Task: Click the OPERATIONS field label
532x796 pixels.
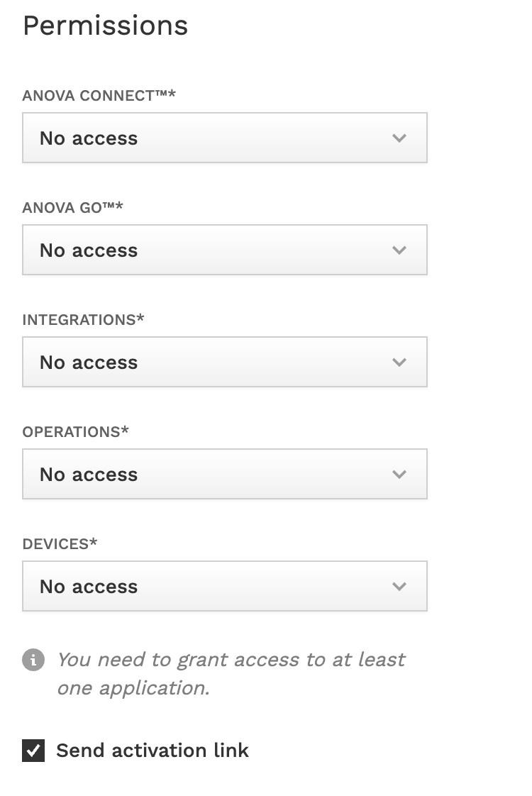Action: (76, 432)
